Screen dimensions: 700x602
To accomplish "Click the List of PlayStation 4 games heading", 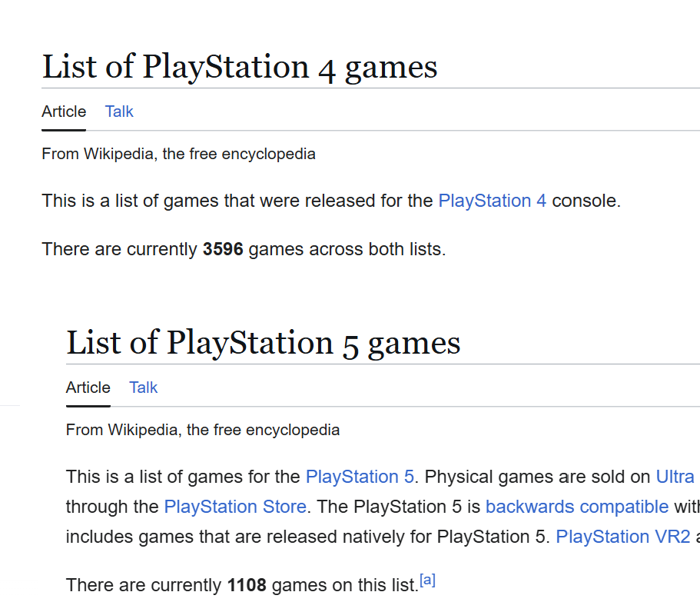I will tap(240, 67).
